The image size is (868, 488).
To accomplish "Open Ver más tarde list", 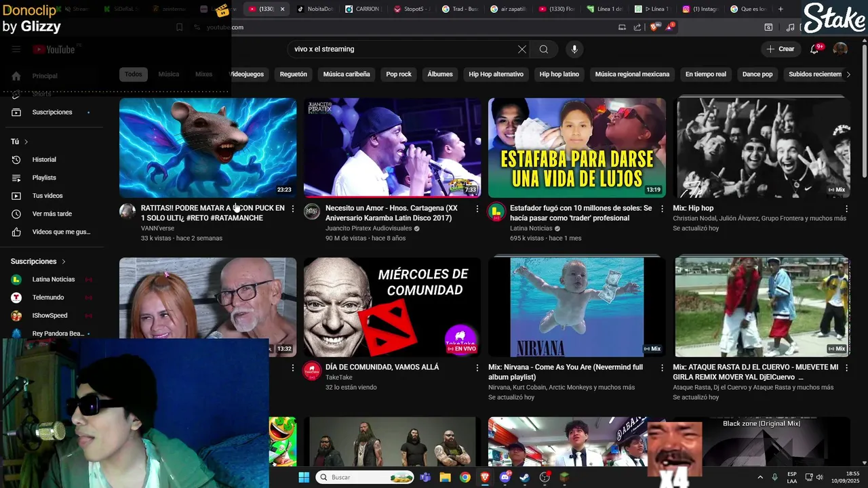I will (52, 213).
